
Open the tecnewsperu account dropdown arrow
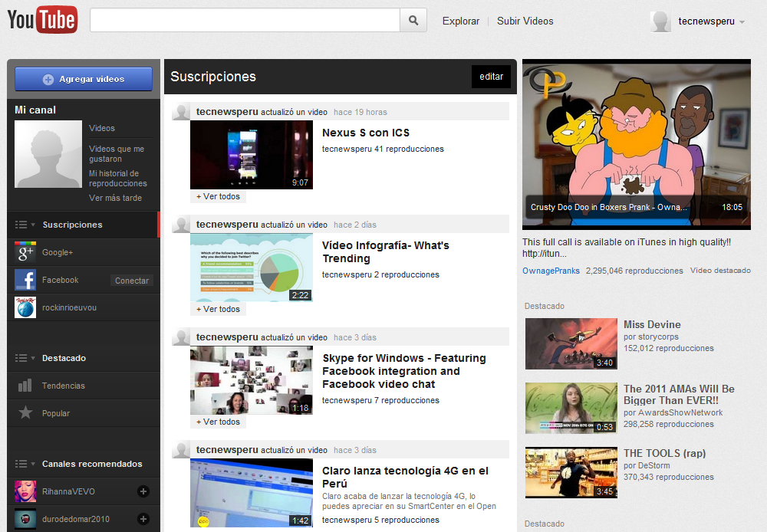pos(742,22)
